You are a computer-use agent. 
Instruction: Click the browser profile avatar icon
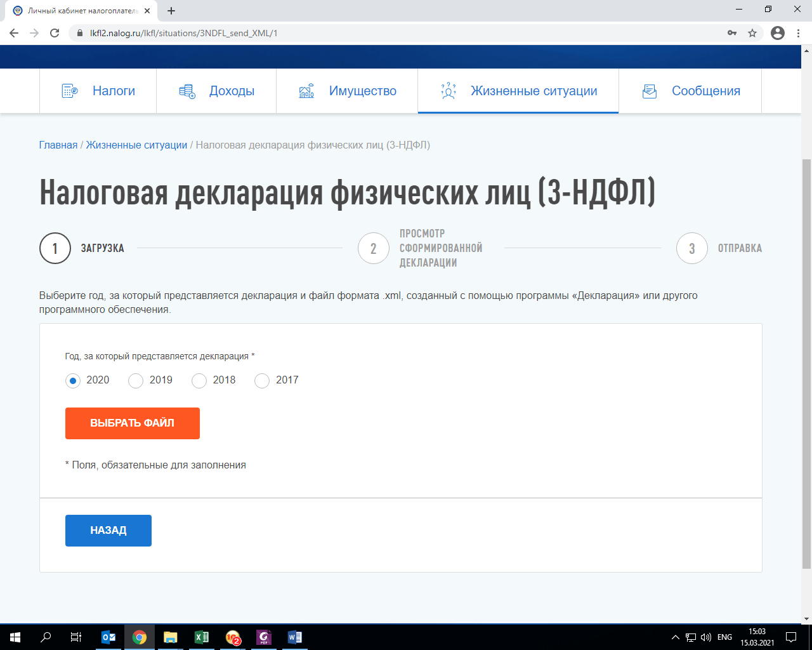[777, 33]
